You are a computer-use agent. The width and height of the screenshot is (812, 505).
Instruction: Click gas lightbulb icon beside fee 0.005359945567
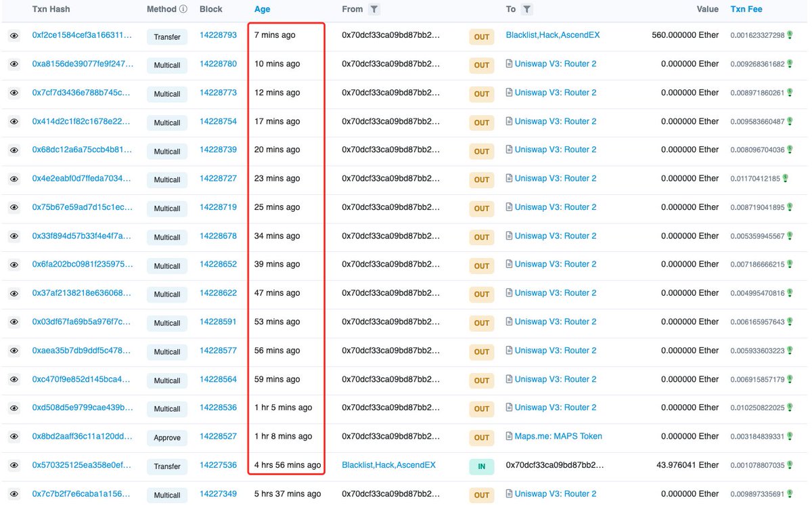pos(788,236)
